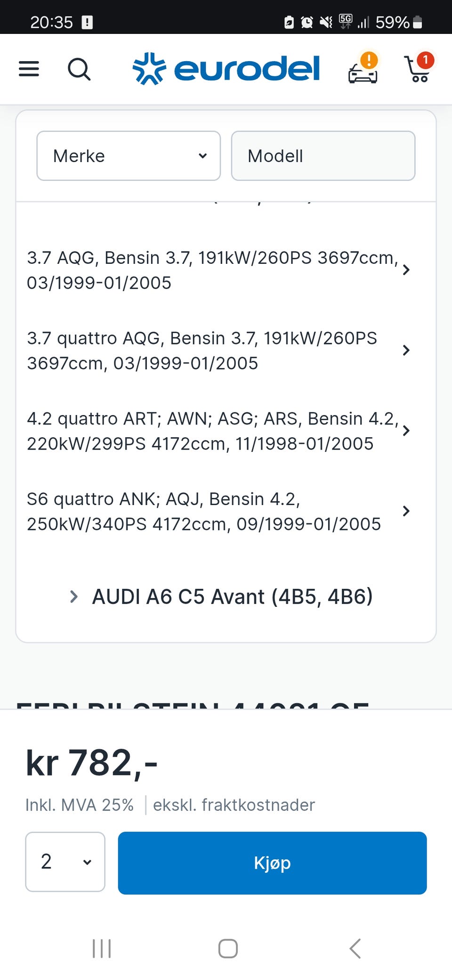Open Android recent apps button

coord(102,948)
